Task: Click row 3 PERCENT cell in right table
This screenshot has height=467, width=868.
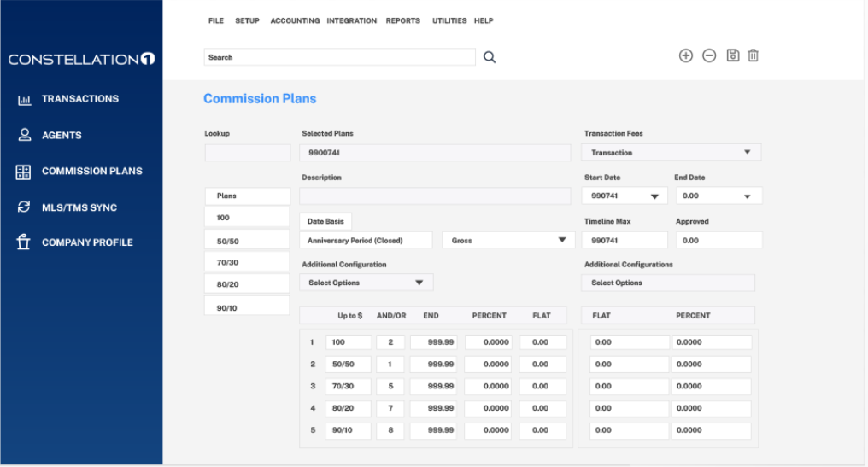Action: coord(712,386)
